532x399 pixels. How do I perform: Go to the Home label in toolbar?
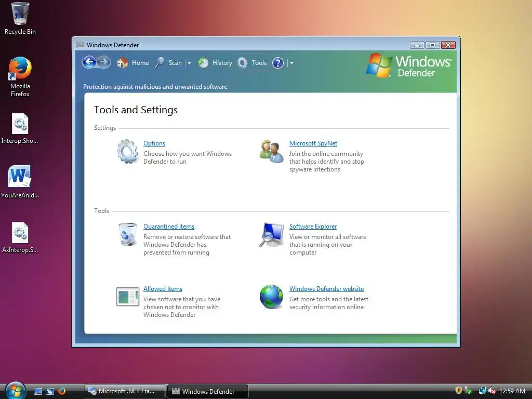click(140, 63)
